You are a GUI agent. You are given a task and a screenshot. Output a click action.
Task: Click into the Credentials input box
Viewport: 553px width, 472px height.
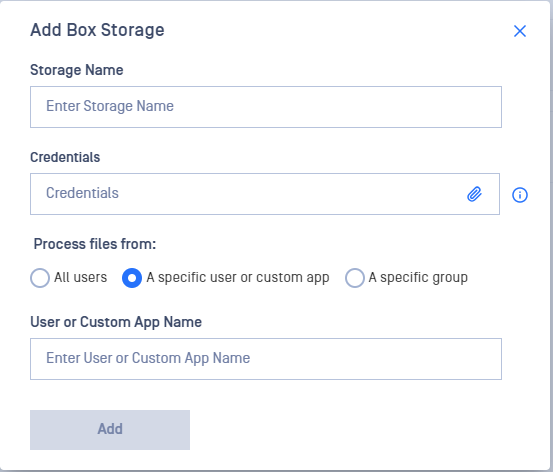pos(265,194)
